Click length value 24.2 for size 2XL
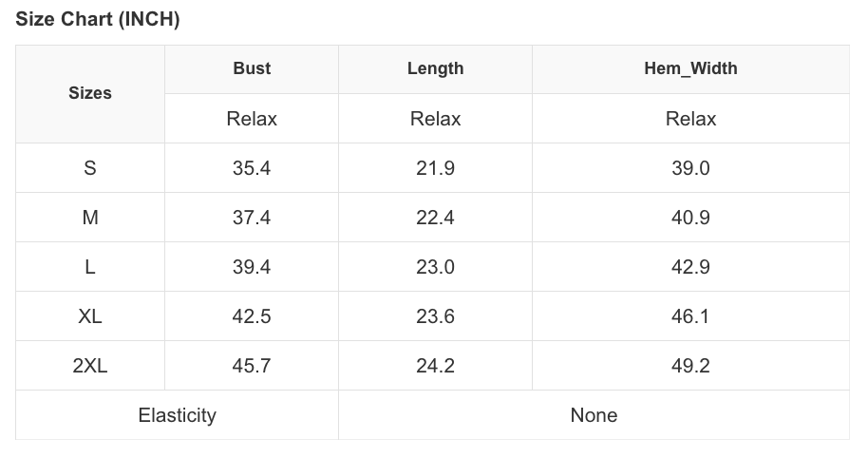The width and height of the screenshot is (868, 458). pos(435,366)
